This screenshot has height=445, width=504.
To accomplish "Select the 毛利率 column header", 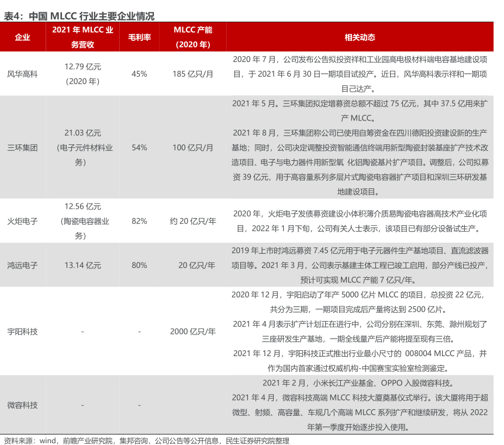I will click(x=139, y=37).
